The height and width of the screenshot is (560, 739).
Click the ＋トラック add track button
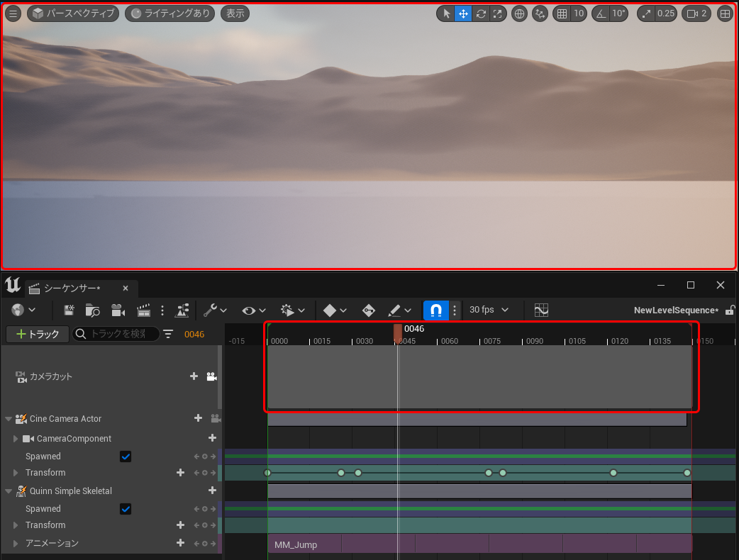[x=38, y=334]
